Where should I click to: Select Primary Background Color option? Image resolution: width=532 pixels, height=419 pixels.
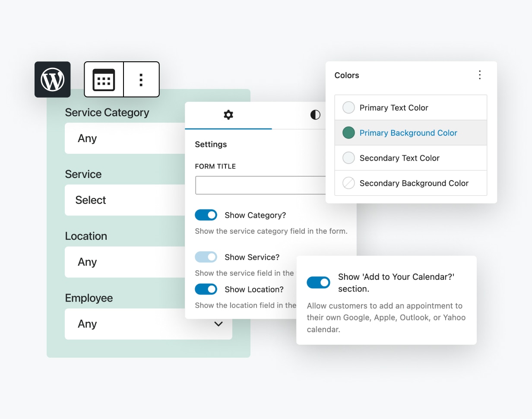coord(408,133)
